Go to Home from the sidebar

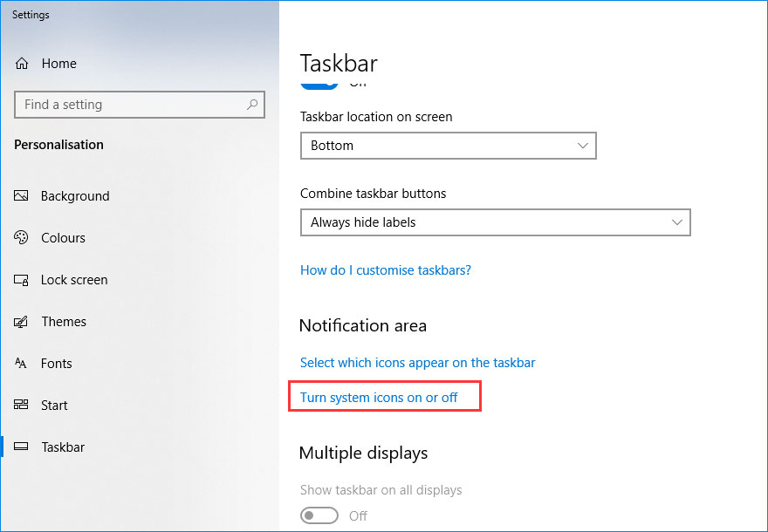[x=58, y=63]
